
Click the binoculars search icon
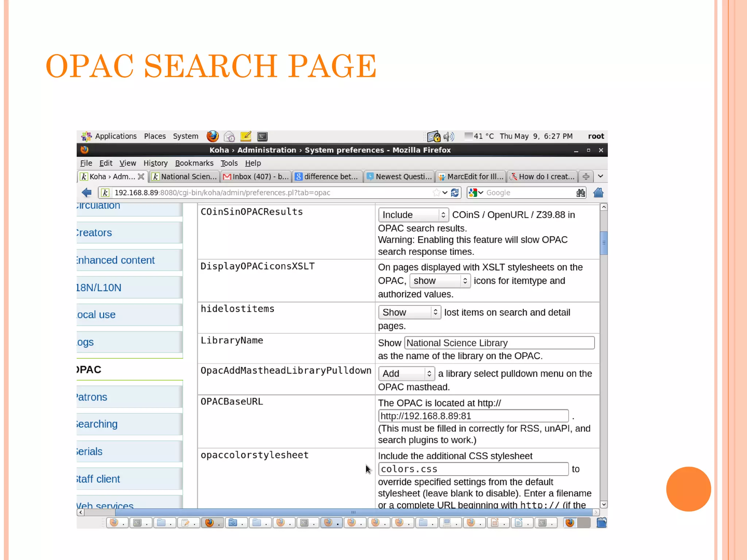click(x=581, y=193)
